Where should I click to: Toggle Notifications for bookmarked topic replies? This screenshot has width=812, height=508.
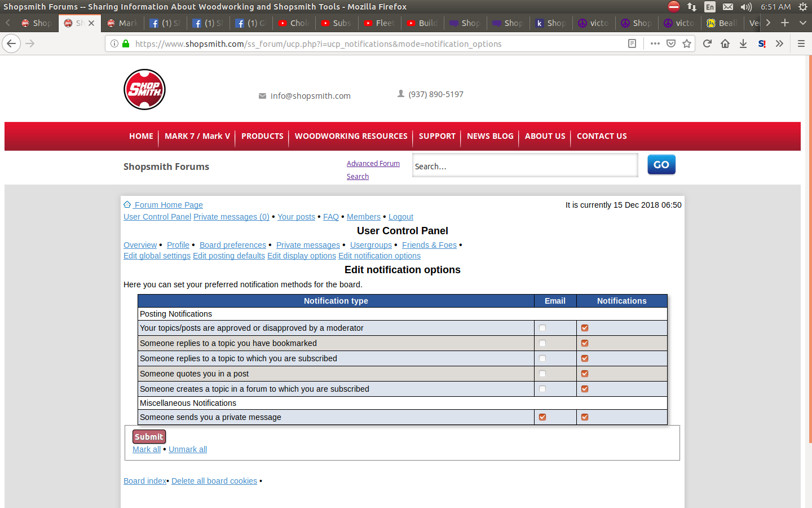pyautogui.click(x=585, y=343)
